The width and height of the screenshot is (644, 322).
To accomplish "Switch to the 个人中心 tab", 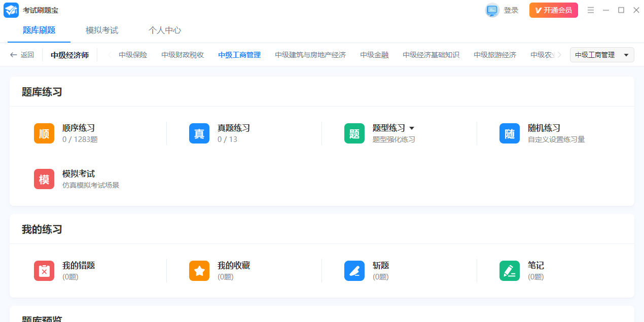I will tap(165, 30).
